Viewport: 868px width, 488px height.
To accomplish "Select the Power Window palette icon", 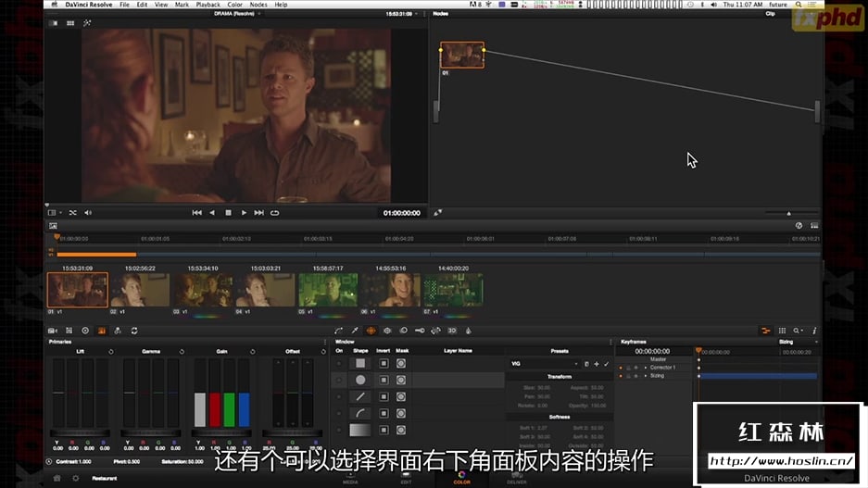I will tap(371, 331).
